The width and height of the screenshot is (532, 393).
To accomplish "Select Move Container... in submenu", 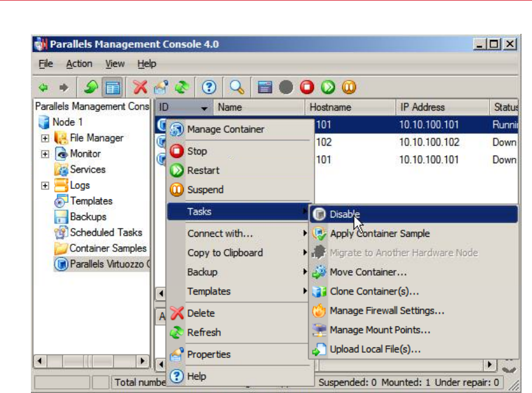I will (x=414, y=272).
